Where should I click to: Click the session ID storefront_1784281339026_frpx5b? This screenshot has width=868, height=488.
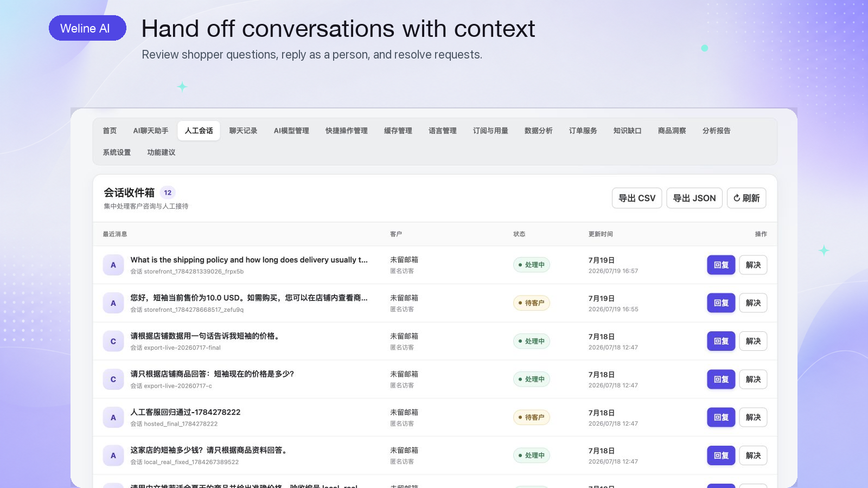[194, 272]
